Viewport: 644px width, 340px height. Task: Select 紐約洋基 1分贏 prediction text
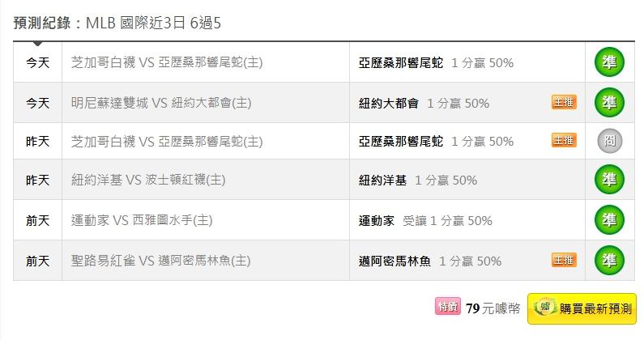[x=417, y=181]
